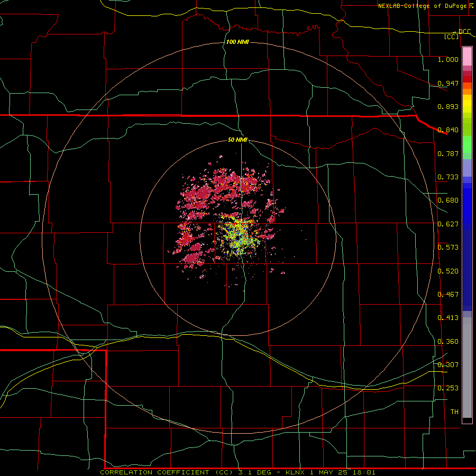Click the gray band of the color bar

pos(467,368)
